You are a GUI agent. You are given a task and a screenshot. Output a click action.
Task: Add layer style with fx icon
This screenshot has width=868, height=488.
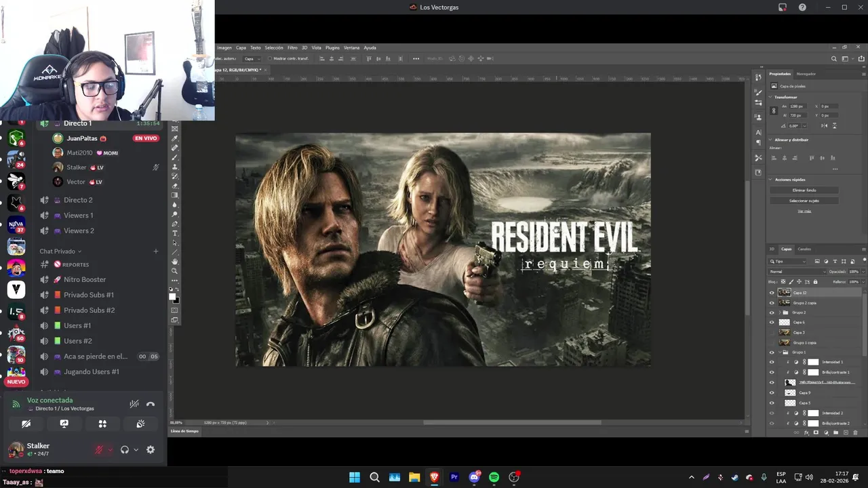coord(807,432)
